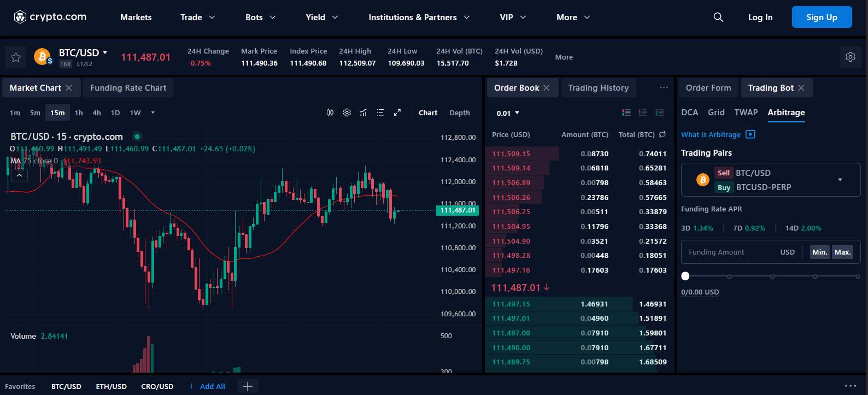Expand chart to fullscreen
The image size is (868, 395).
(397, 113)
